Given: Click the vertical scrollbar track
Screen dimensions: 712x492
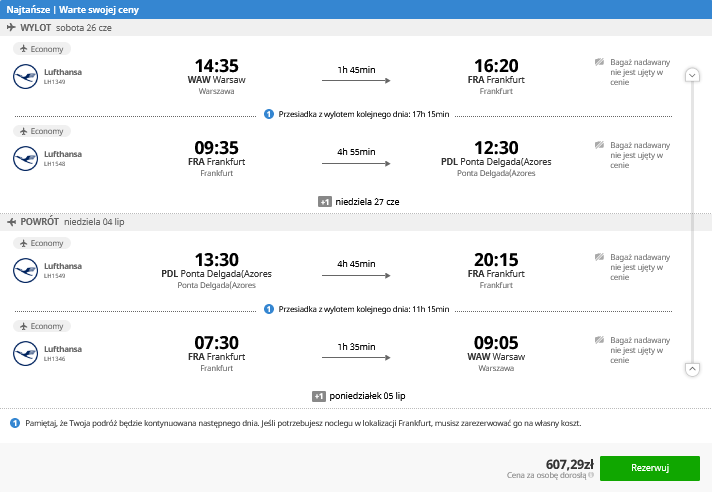Looking at the screenshot, I should (692, 222).
